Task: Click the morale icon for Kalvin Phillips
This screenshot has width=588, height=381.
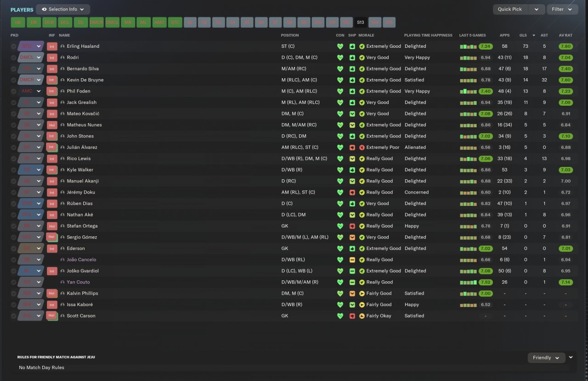Action: pos(362,294)
